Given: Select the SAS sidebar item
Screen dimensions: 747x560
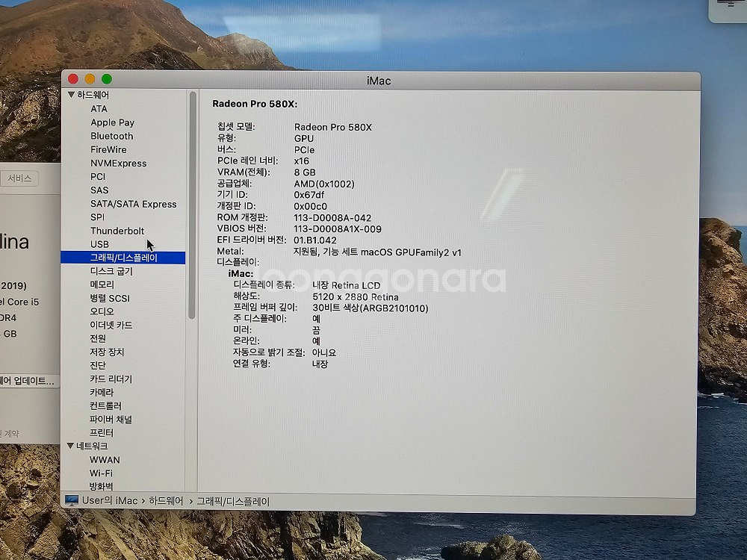Looking at the screenshot, I should pos(99,190).
